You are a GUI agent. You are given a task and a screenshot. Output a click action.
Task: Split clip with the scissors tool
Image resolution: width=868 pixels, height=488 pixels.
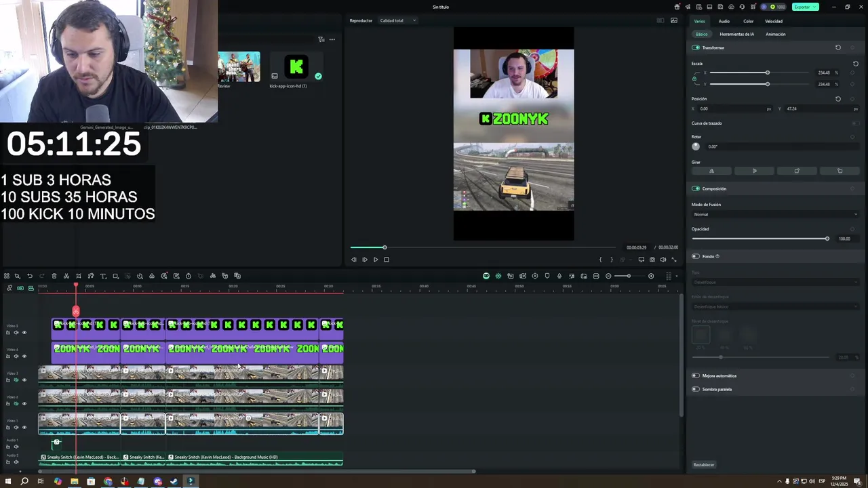(66, 276)
